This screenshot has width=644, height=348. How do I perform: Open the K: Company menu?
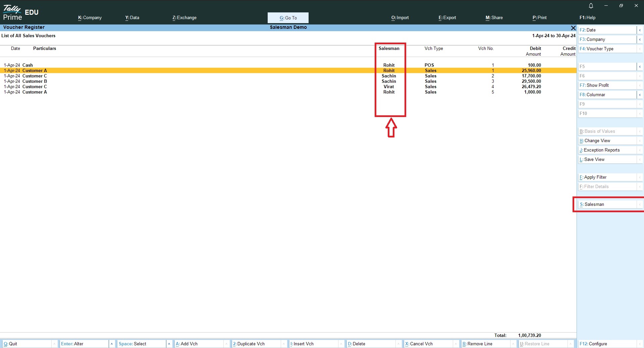click(x=90, y=18)
